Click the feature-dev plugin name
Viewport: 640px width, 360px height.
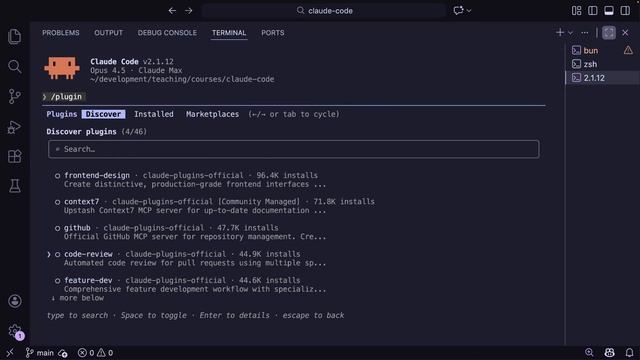pos(88,280)
